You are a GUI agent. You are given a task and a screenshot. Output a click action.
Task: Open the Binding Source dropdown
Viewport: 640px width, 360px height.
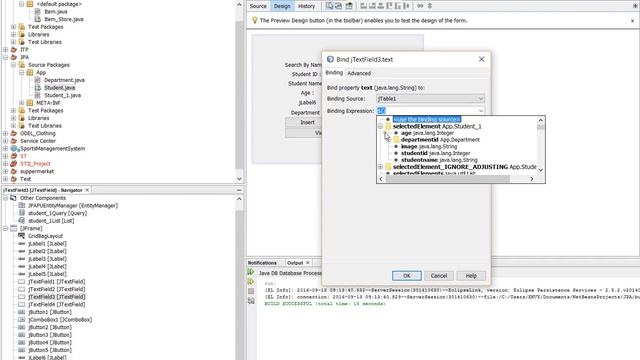480,99
